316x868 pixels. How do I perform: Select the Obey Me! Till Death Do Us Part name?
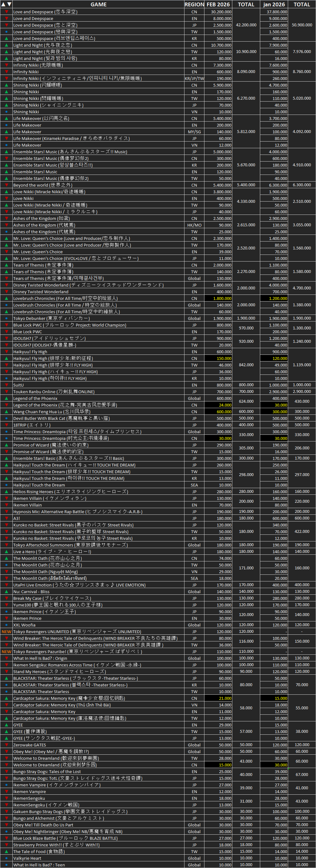click(x=43, y=825)
